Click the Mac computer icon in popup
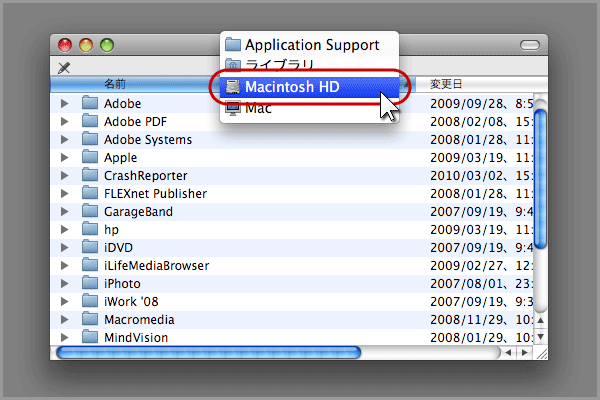 pos(233,108)
